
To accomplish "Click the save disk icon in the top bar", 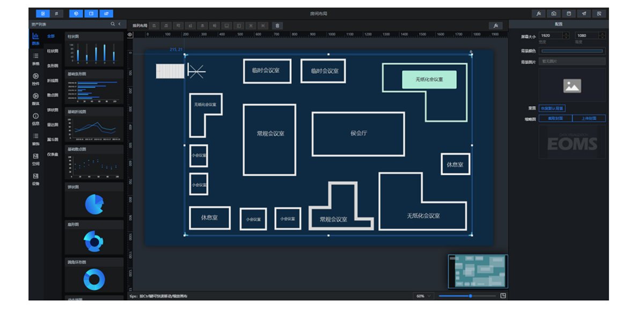I will 569,13.
